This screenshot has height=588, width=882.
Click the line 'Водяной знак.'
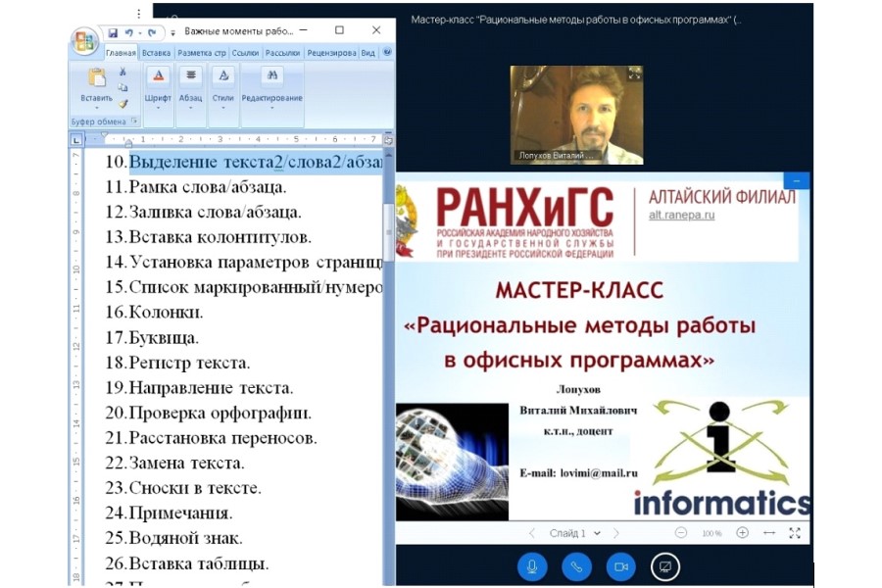pyautogui.click(x=186, y=538)
